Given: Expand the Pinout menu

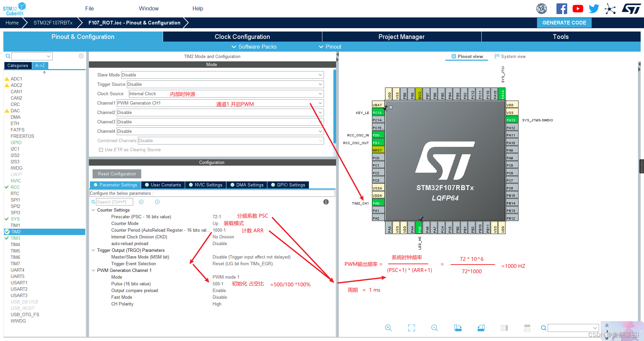Looking at the screenshot, I should [x=330, y=47].
